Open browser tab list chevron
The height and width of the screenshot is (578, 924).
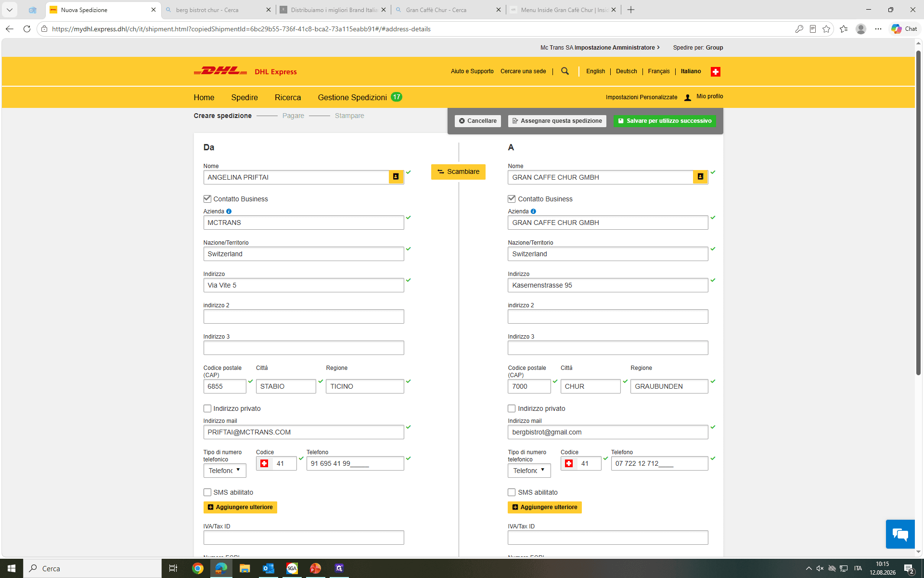9,10
